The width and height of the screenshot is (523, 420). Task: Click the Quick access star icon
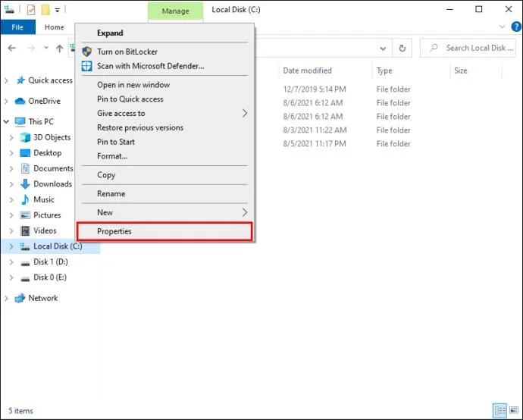pyautogui.click(x=20, y=80)
